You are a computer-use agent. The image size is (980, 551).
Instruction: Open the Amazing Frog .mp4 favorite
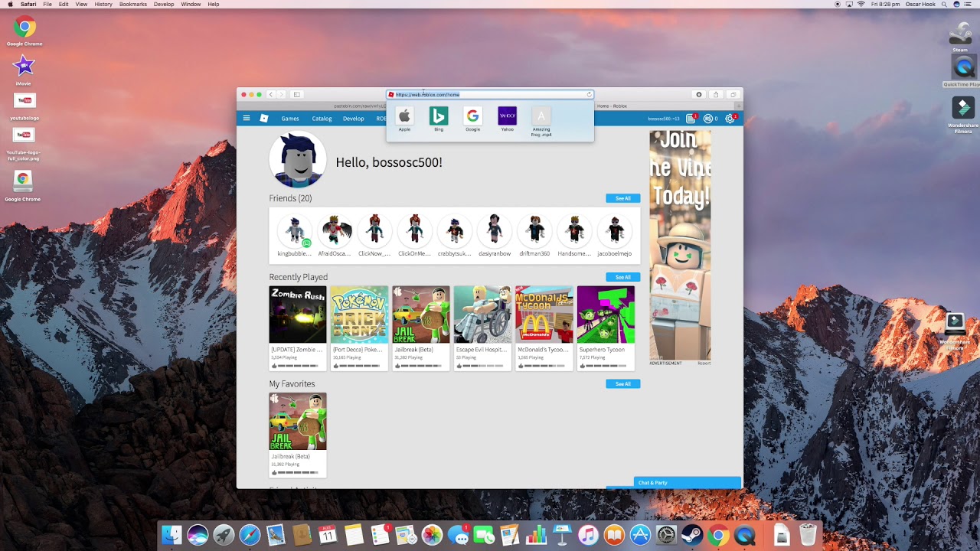tap(541, 121)
